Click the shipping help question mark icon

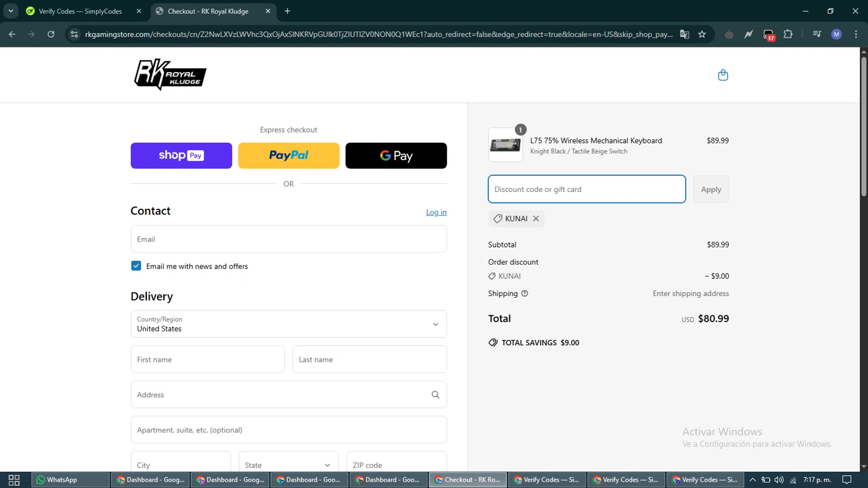coord(524,294)
